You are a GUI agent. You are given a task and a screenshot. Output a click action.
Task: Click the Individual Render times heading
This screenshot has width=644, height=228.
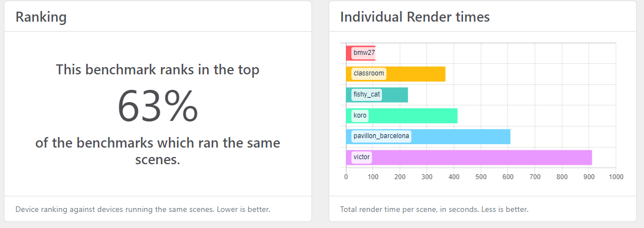click(x=415, y=17)
